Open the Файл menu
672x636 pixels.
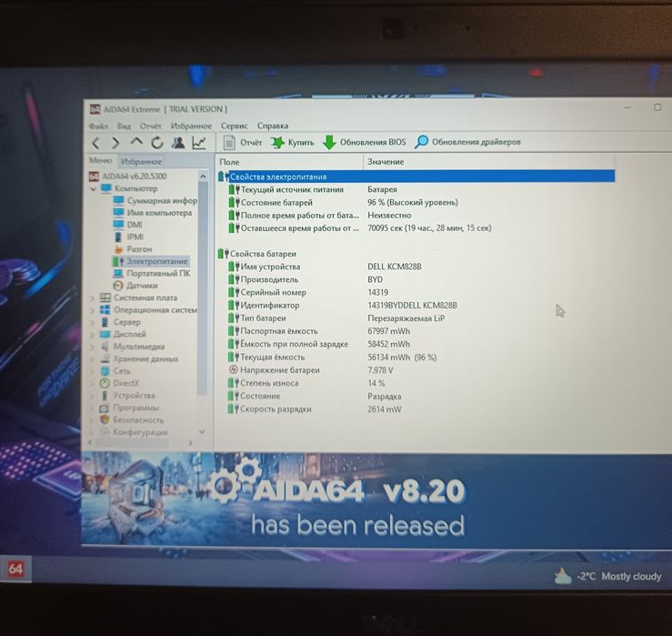[x=98, y=126]
